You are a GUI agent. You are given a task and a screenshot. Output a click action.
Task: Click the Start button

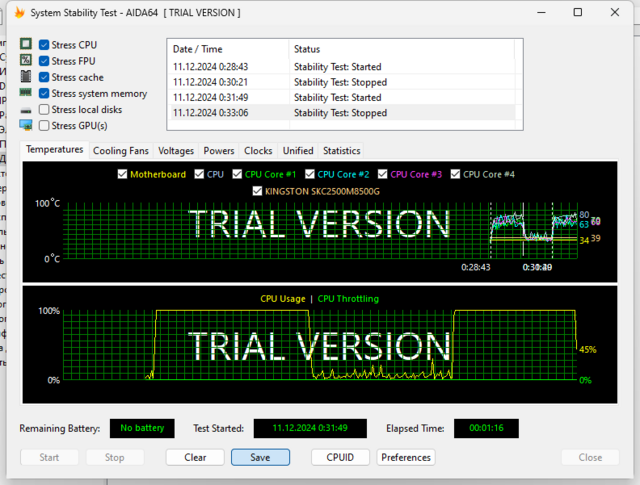[49, 457]
